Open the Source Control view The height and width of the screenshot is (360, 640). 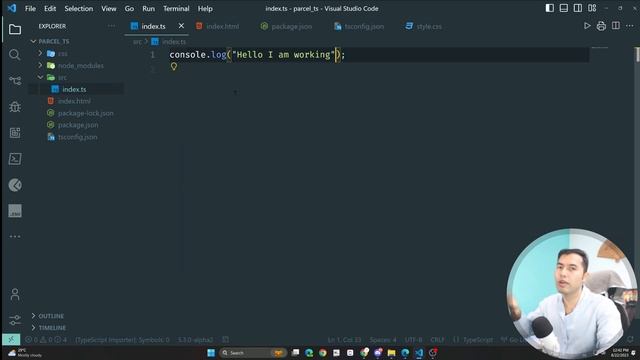pos(15,80)
